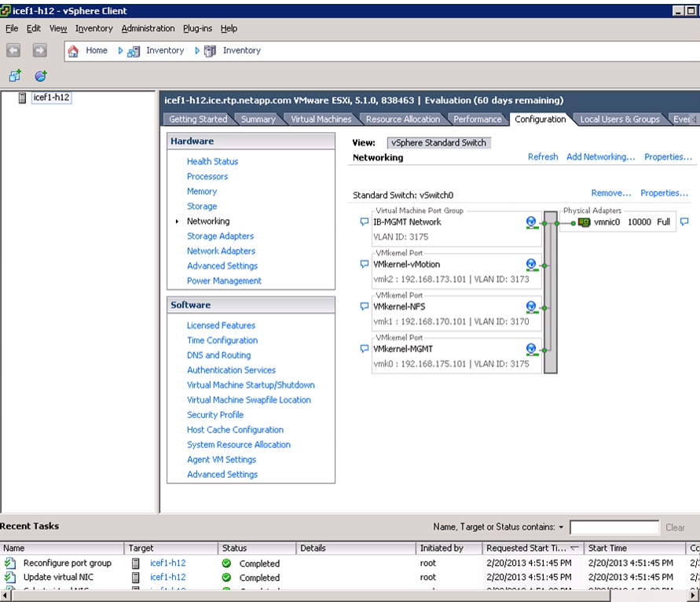The height and width of the screenshot is (602, 700).
Task: Click the VMkernel-NFS info bubble icon
Action: (x=365, y=307)
